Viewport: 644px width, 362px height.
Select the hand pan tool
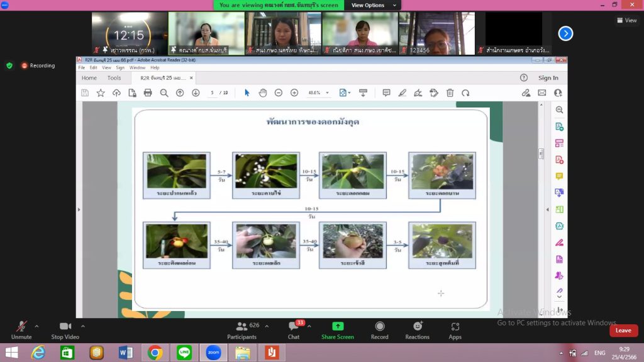coord(263,93)
